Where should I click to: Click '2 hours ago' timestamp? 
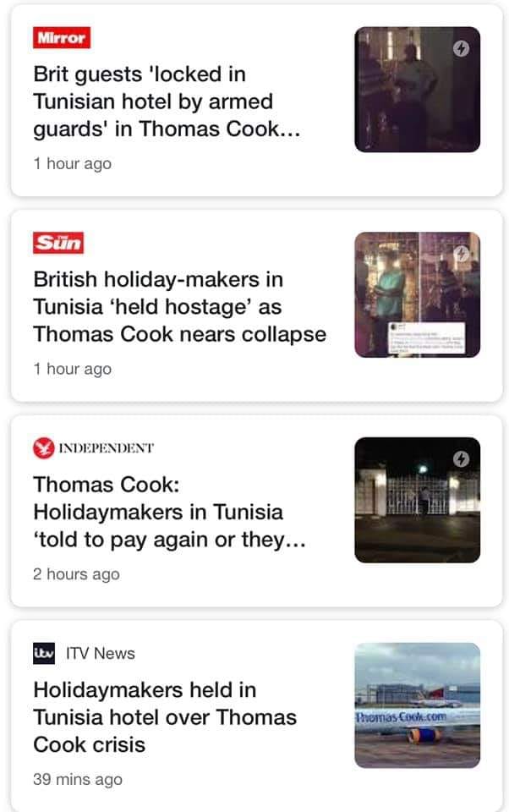click(x=76, y=574)
